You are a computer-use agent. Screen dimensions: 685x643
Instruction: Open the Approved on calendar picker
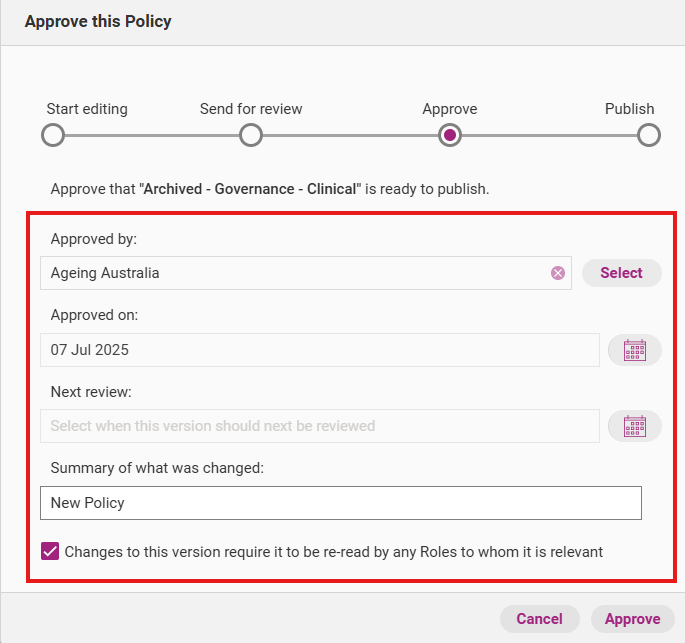pos(635,350)
